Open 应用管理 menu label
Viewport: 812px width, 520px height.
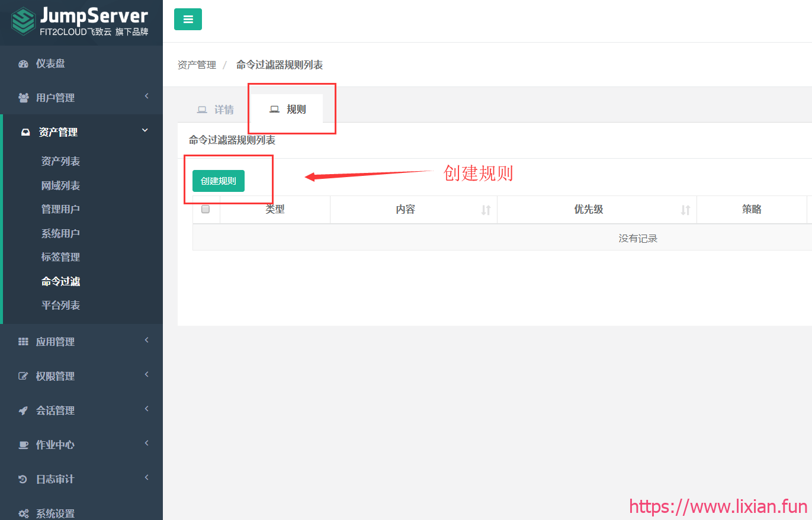click(x=55, y=342)
